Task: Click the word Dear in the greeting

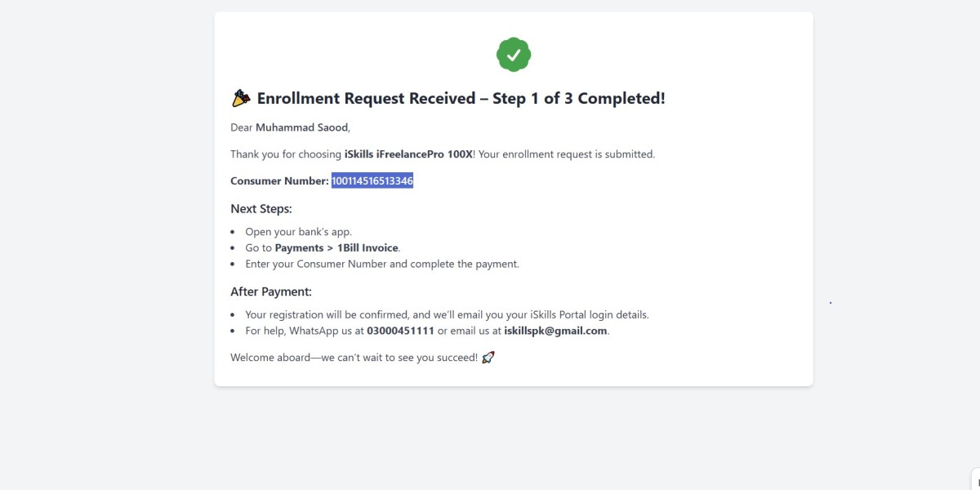Action: tap(242, 127)
